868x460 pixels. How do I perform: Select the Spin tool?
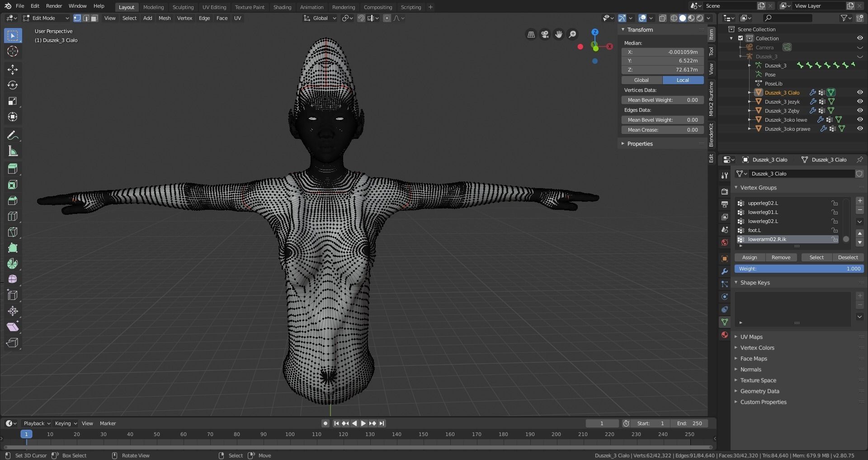(13, 264)
